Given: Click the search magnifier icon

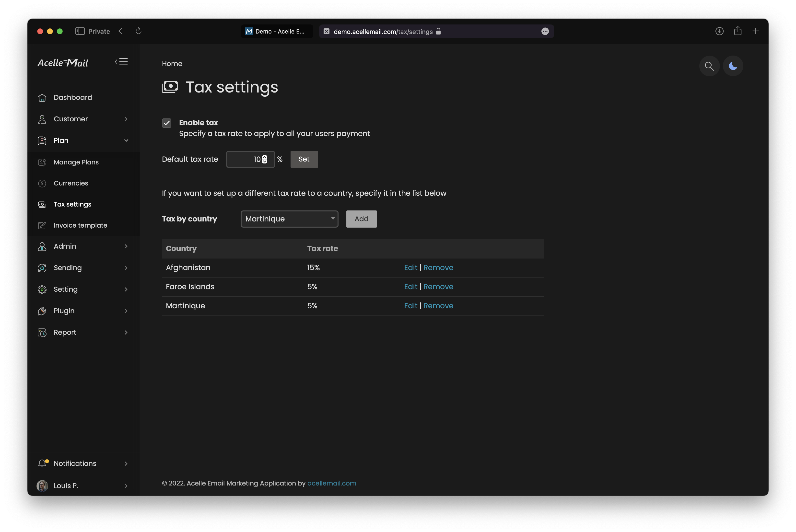Looking at the screenshot, I should tap(709, 66).
